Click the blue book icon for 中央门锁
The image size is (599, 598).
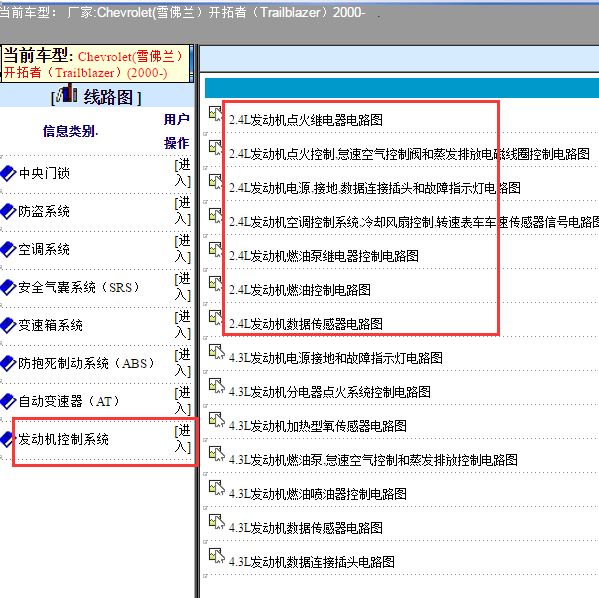(x=8, y=173)
